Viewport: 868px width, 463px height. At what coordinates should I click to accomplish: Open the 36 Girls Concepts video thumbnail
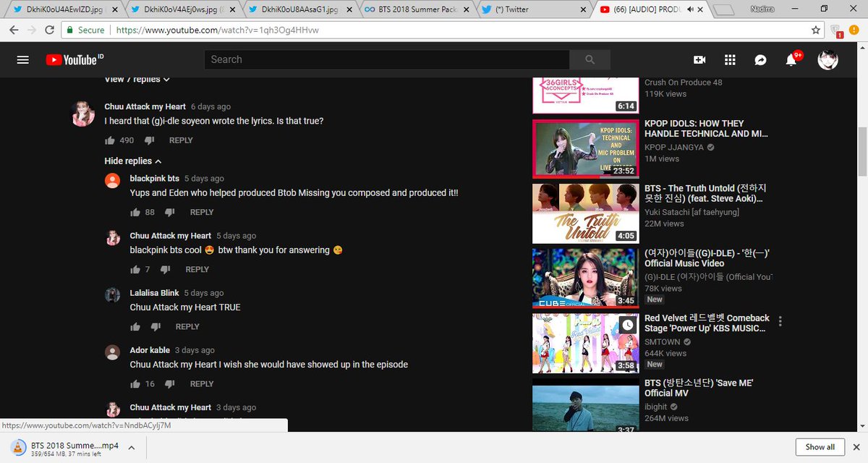point(586,95)
